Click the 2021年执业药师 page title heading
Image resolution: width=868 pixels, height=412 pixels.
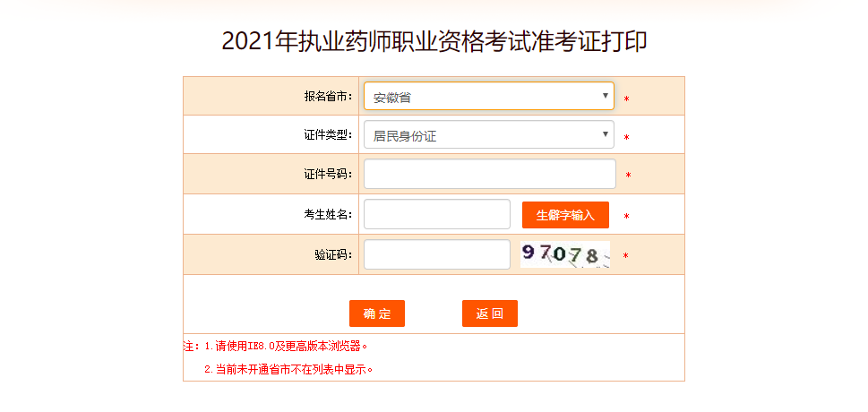coord(434,42)
